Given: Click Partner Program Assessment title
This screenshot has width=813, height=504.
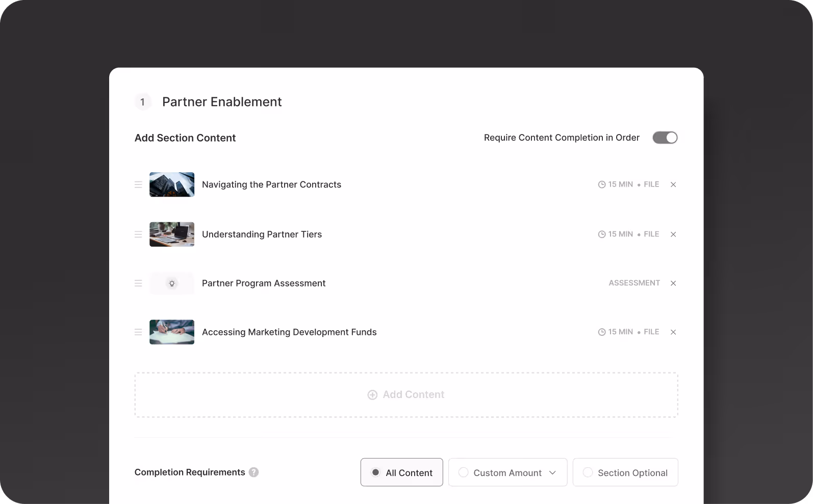Looking at the screenshot, I should click(264, 283).
